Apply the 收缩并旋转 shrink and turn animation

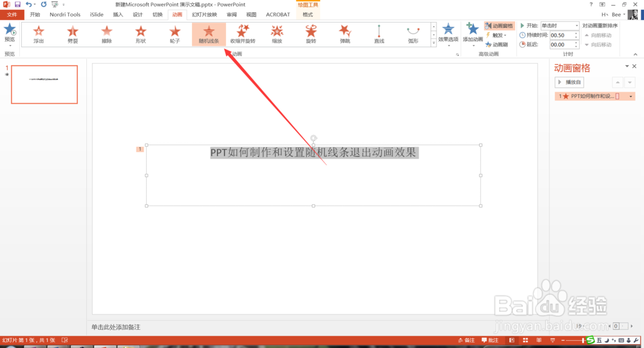tap(243, 34)
